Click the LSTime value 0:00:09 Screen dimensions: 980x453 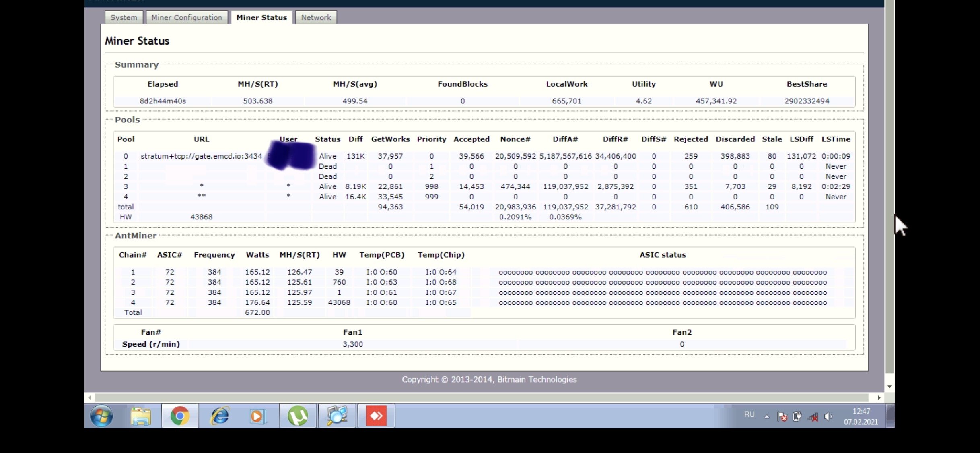click(836, 156)
